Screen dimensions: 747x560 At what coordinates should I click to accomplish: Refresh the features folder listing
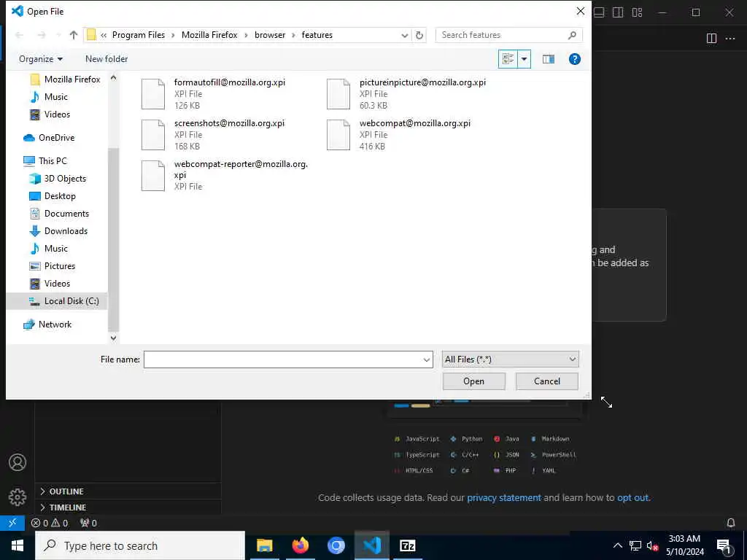tap(419, 35)
